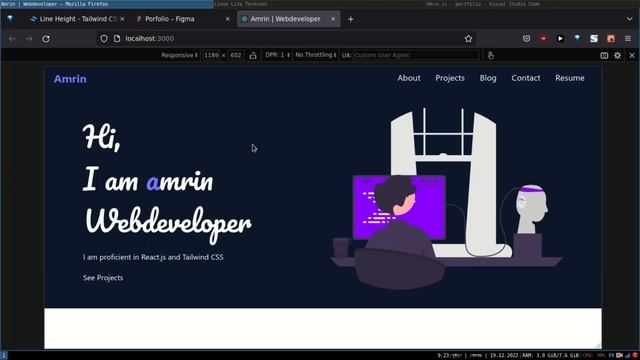
Task: Open the list all tabs chevron
Action: tap(629, 19)
